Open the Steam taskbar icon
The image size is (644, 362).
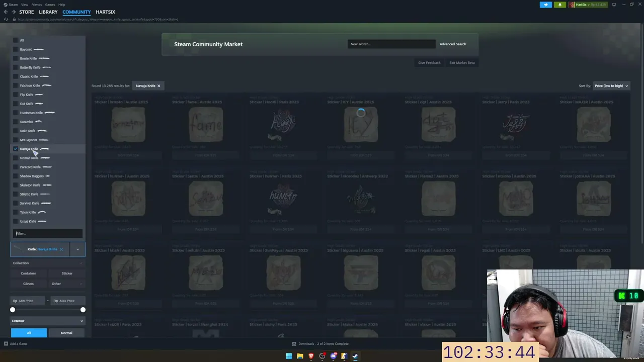pos(355,356)
